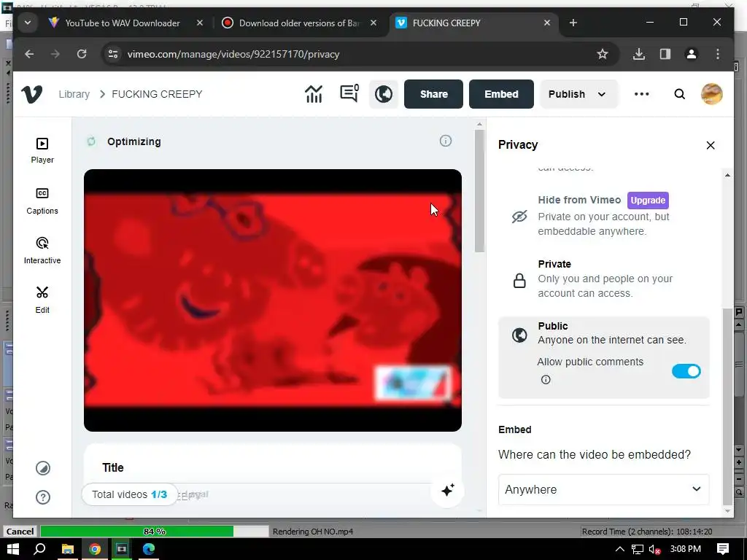The height and width of the screenshot is (560, 747).
Task: Select the Private privacy option
Action: coord(603,279)
